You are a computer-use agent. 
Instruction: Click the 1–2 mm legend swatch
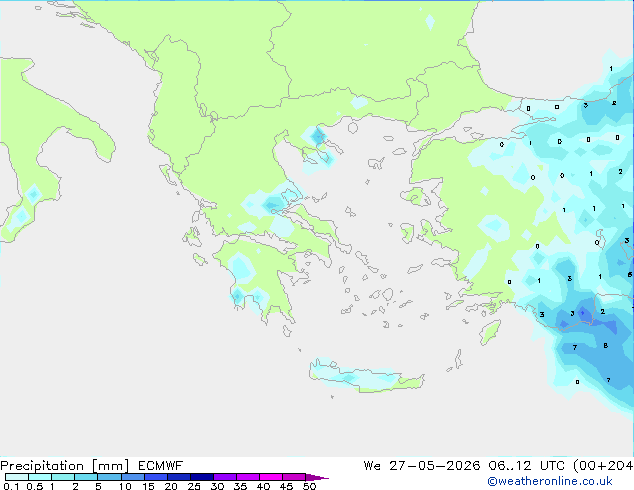tap(63, 477)
